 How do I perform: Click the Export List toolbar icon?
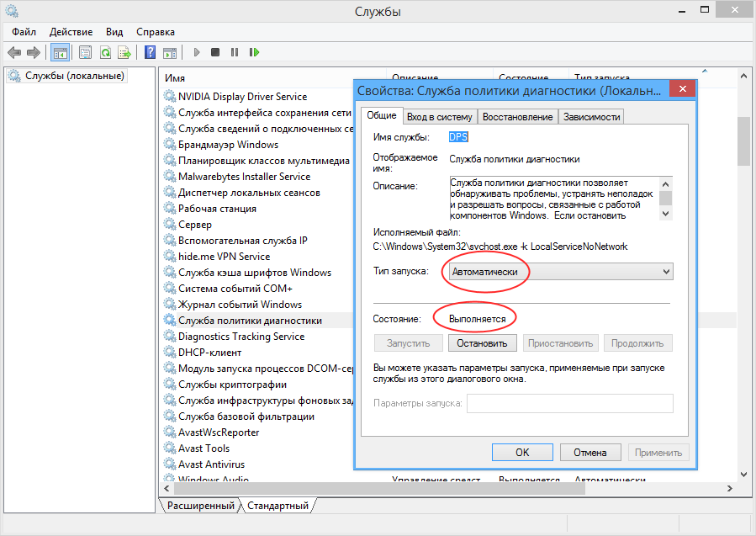[124, 52]
